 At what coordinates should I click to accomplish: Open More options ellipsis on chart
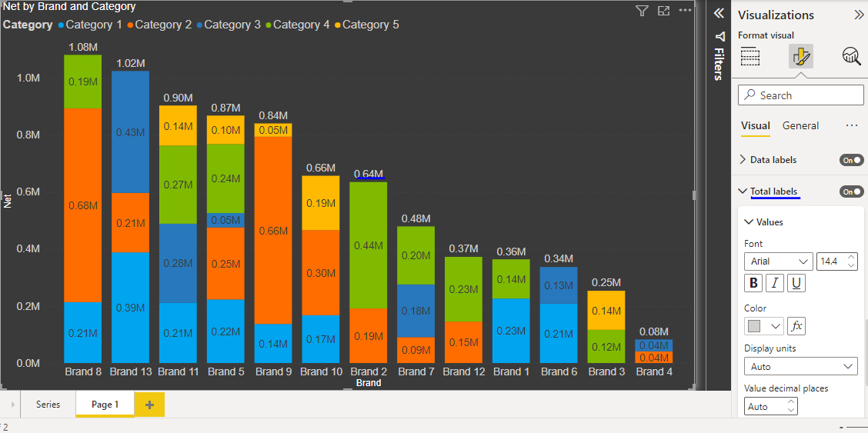[686, 11]
